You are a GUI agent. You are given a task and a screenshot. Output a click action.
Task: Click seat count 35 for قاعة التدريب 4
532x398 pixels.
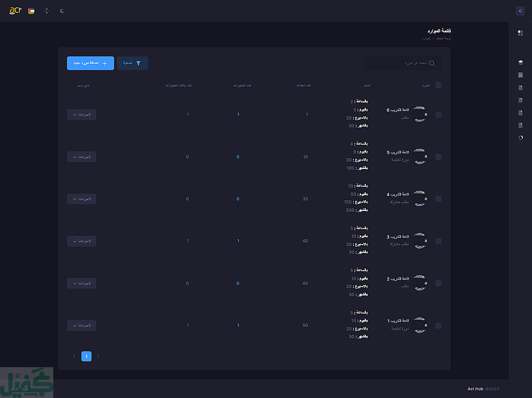pyautogui.click(x=305, y=199)
